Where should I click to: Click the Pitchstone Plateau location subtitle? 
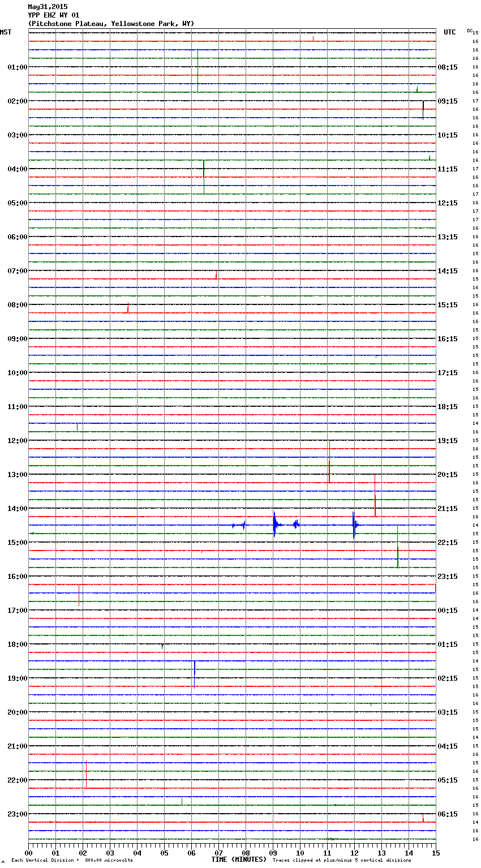(x=111, y=24)
